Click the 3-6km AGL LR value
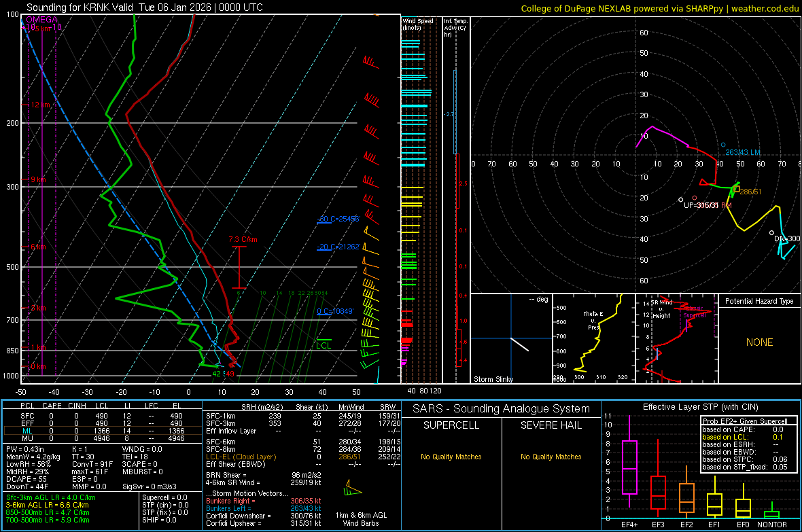 coord(47,505)
